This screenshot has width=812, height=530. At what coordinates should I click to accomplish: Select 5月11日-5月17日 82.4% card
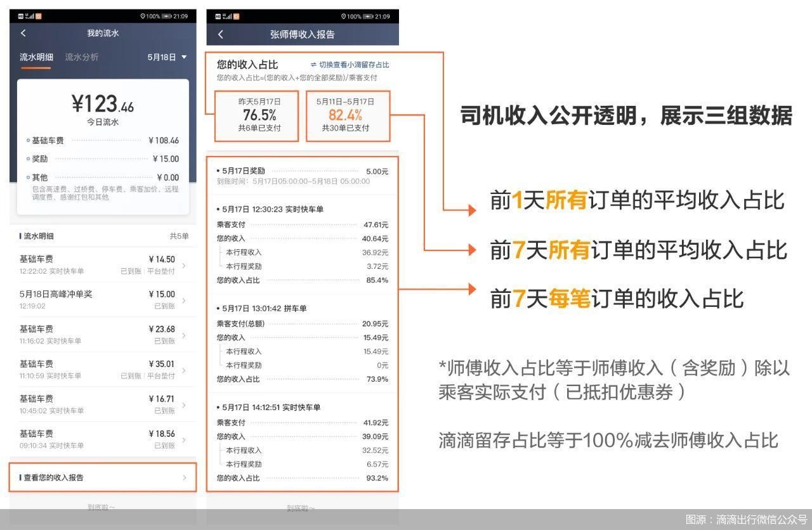(x=348, y=116)
